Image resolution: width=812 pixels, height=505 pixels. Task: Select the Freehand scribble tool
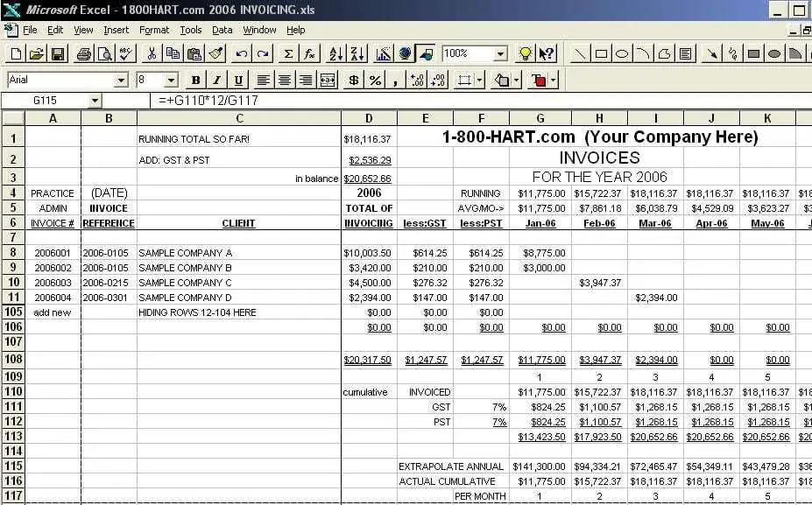[733, 53]
